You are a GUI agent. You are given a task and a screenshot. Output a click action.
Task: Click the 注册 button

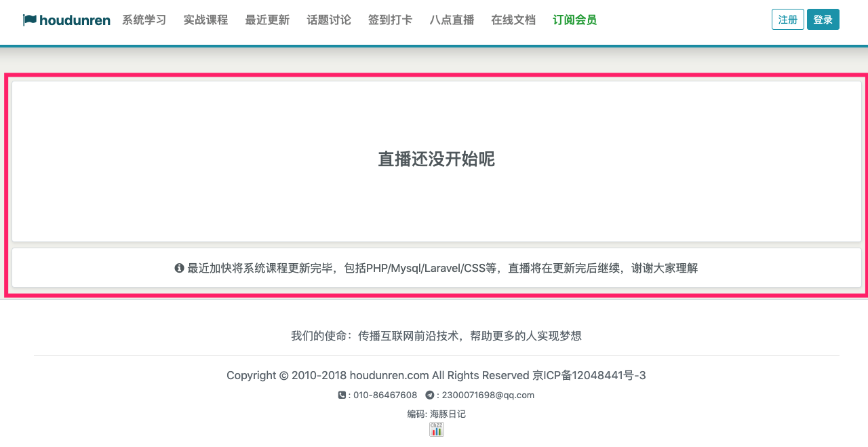click(788, 20)
